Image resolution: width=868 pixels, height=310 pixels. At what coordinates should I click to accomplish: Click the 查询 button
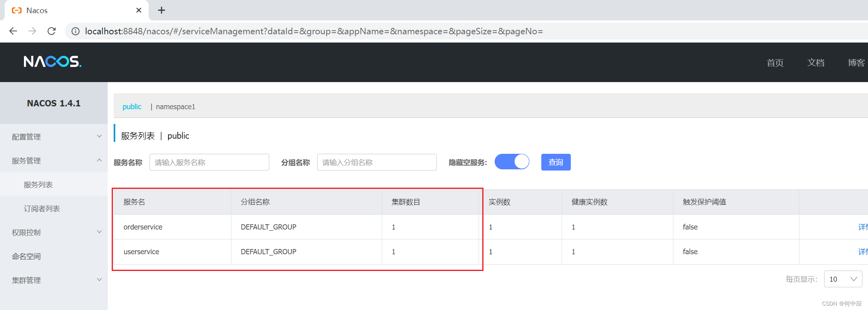556,162
